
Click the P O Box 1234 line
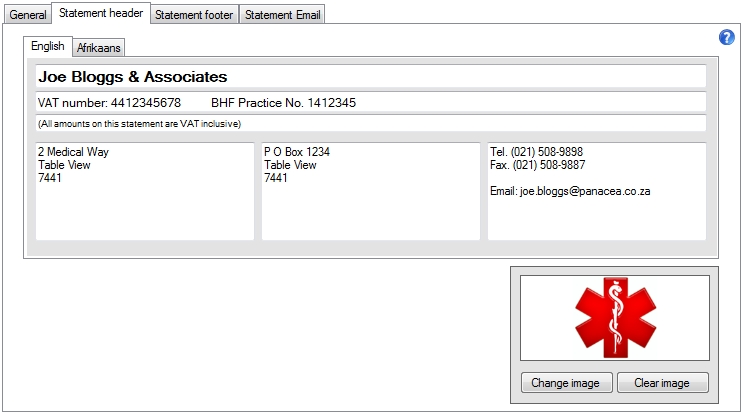(297, 152)
